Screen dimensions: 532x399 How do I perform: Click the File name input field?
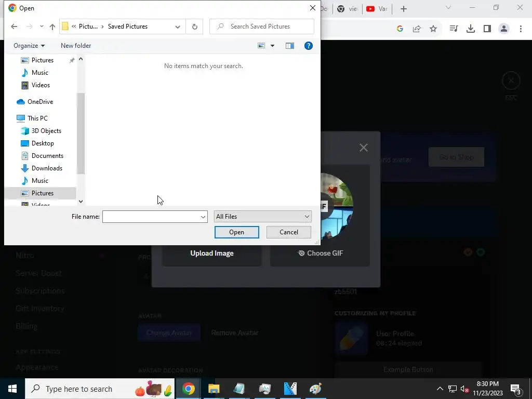[x=151, y=217]
